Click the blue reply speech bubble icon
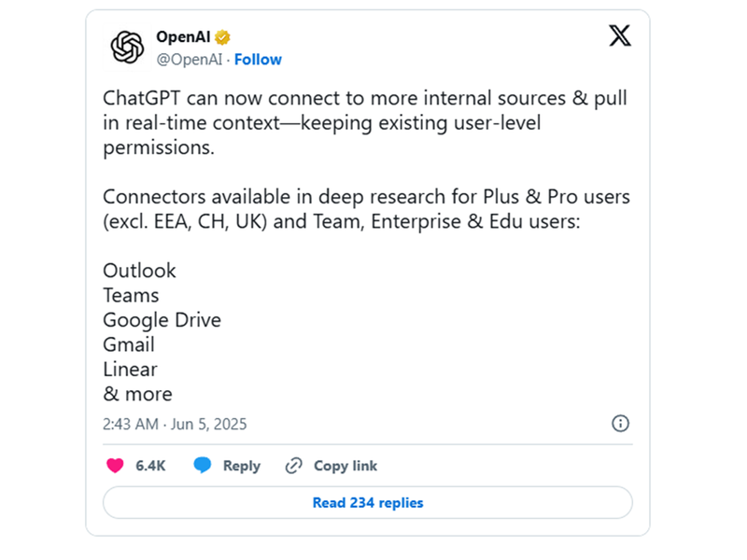 click(x=203, y=466)
